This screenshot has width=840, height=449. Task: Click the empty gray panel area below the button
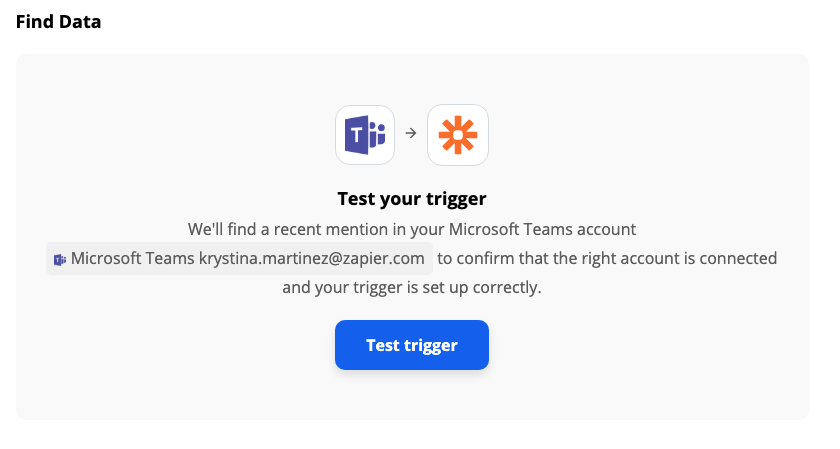tap(412, 395)
